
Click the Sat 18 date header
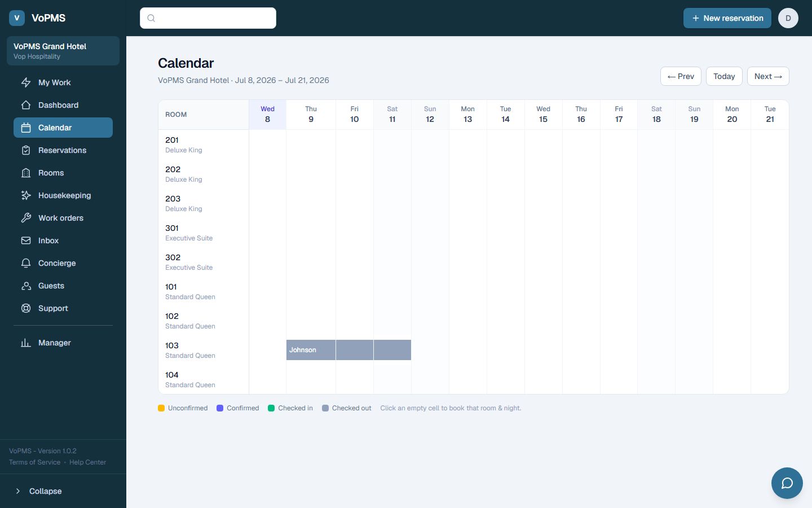[657, 115]
